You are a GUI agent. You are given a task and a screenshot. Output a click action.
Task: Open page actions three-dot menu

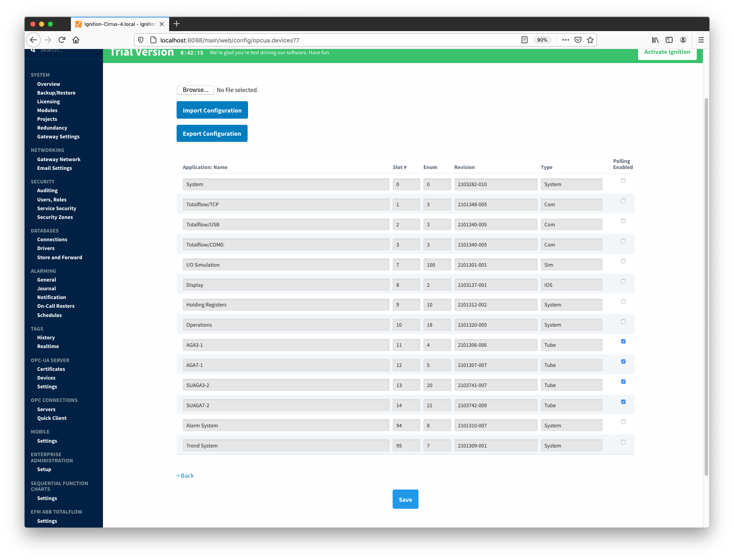566,40
